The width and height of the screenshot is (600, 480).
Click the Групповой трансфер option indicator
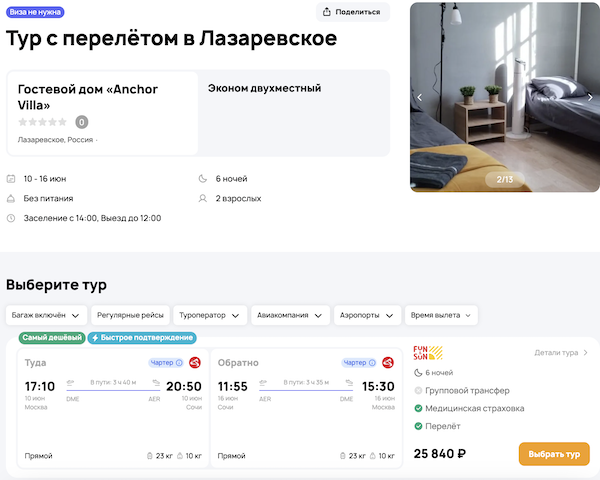418,390
